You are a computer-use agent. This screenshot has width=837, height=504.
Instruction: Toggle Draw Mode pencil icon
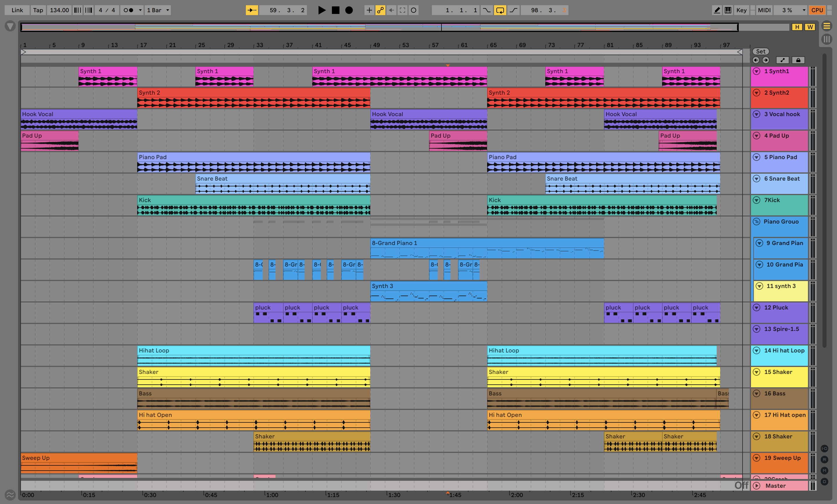click(717, 10)
